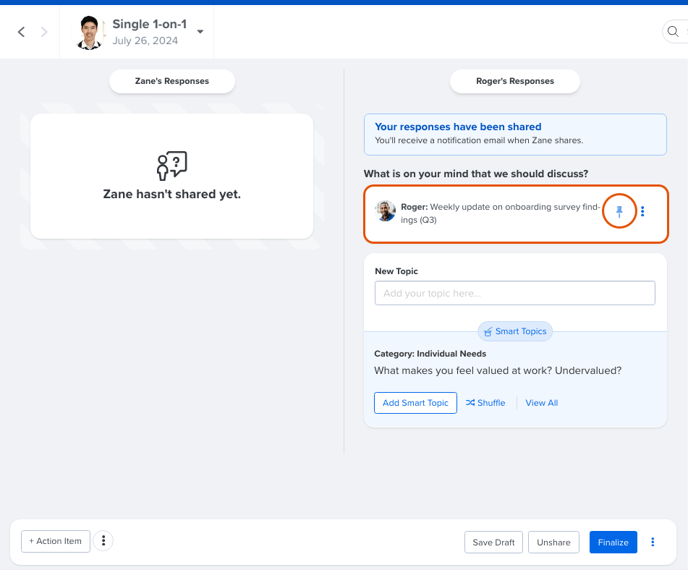Click Add Smart Topic button

pos(416,403)
